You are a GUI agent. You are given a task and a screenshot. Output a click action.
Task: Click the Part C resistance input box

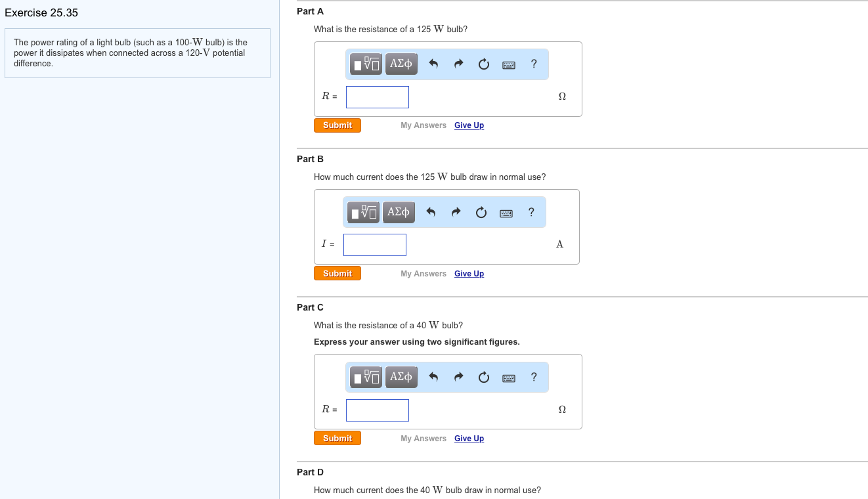coord(378,410)
